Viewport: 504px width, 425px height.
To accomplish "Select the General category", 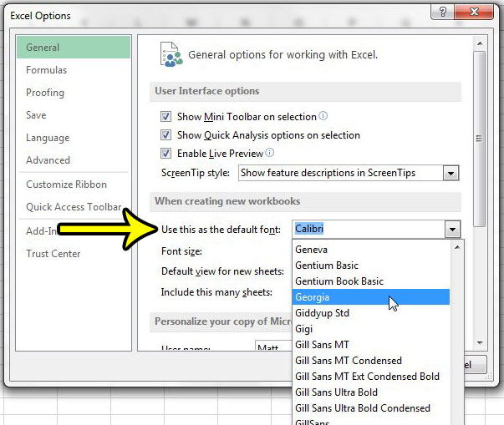I will [74, 48].
